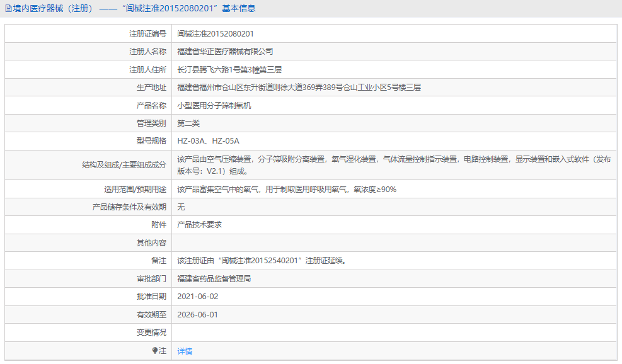Viewport: 622px width, 364px height.
Task: Click the page title 境内医疗器械(注册) 基本信息
Action: 134,8
